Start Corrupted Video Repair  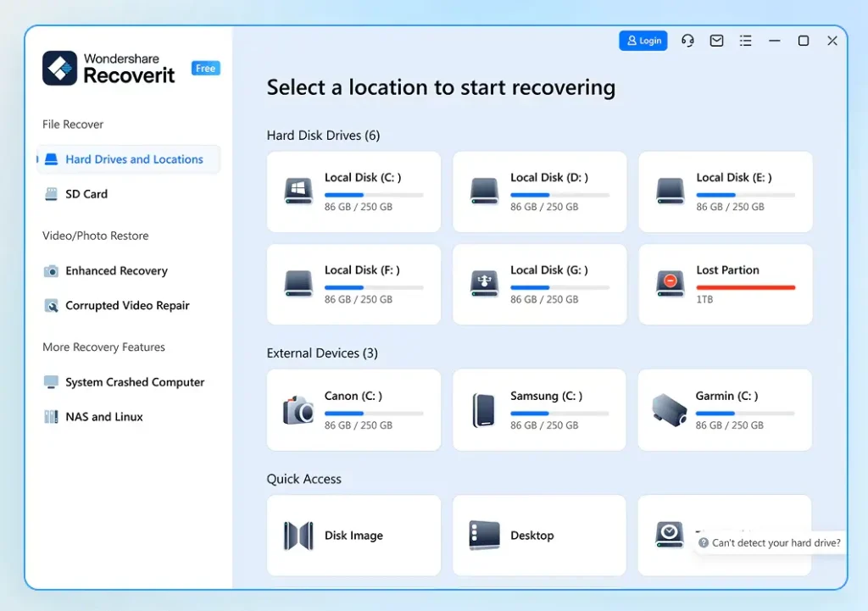[128, 305]
